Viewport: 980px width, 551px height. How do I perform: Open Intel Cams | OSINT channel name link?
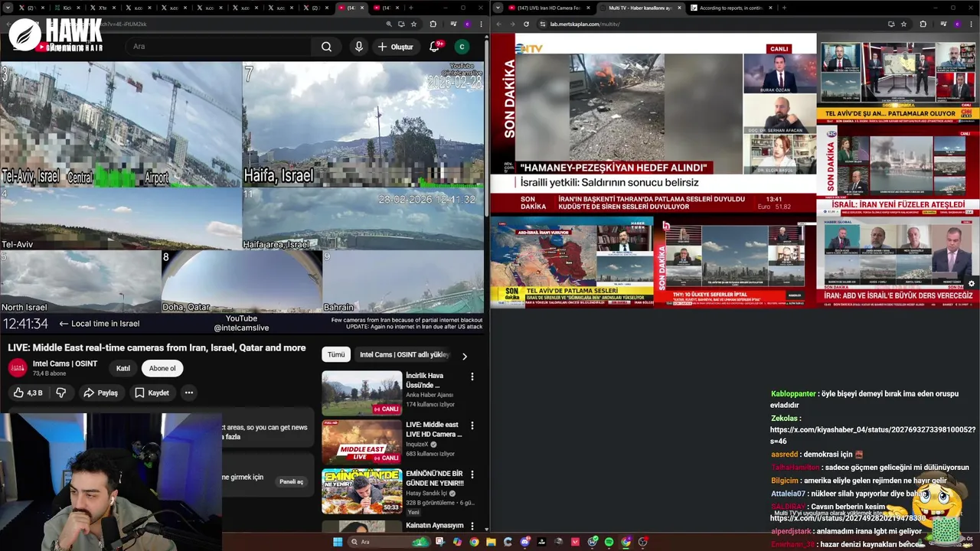tap(65, 364)
